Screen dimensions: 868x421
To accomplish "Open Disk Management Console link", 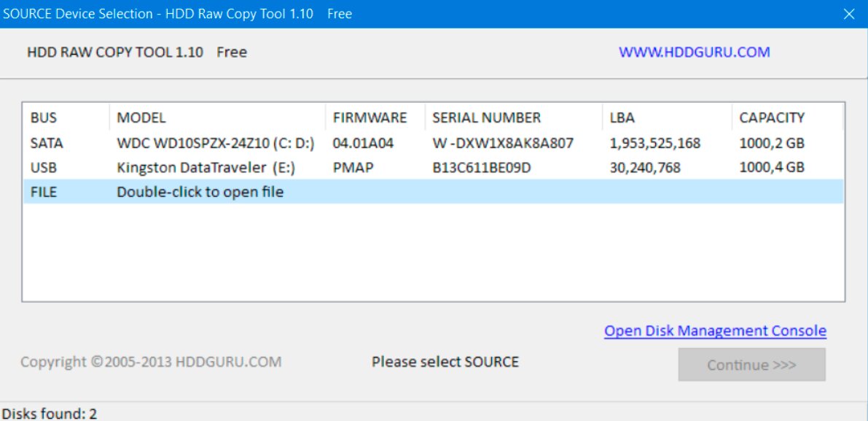I will (715, 331).
